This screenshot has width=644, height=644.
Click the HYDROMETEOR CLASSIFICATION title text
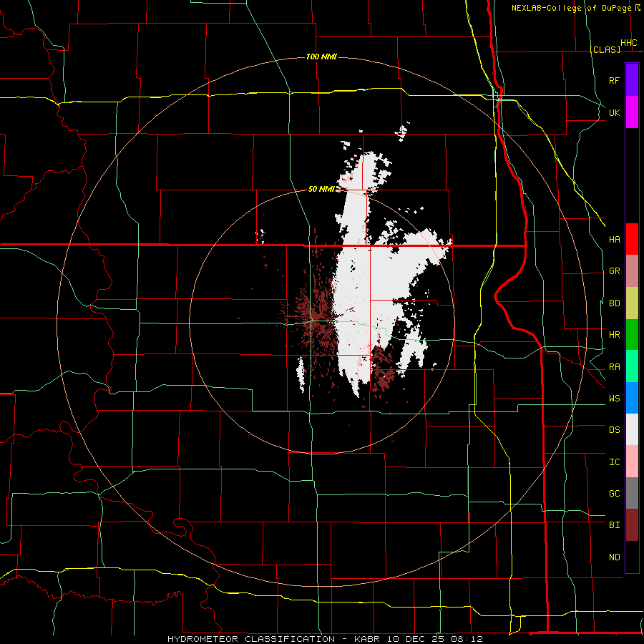coord(251,639)
